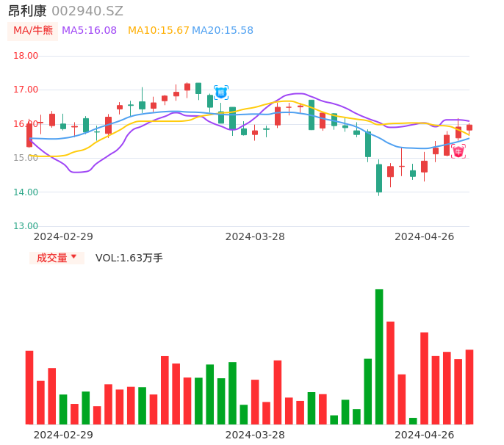This screenshot has width=504, height=445.
Task: Click the last red volume bar
Action: point(469,387)
